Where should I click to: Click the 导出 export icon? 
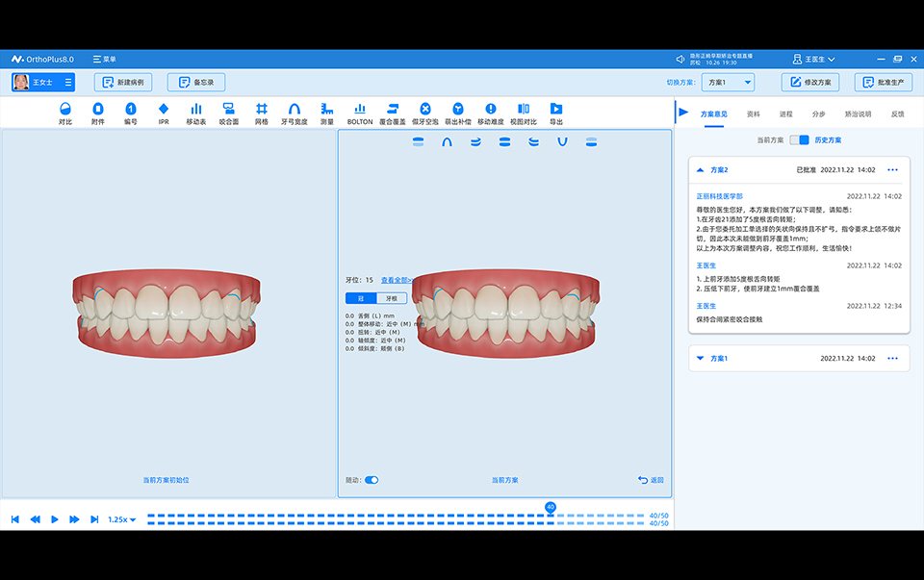[556, 113]
